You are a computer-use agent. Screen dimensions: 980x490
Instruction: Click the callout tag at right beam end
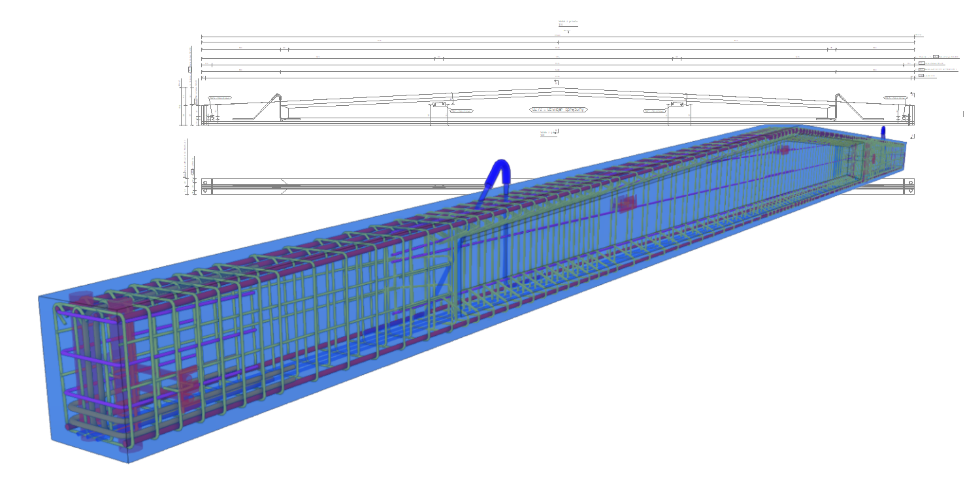click(895, 98)
